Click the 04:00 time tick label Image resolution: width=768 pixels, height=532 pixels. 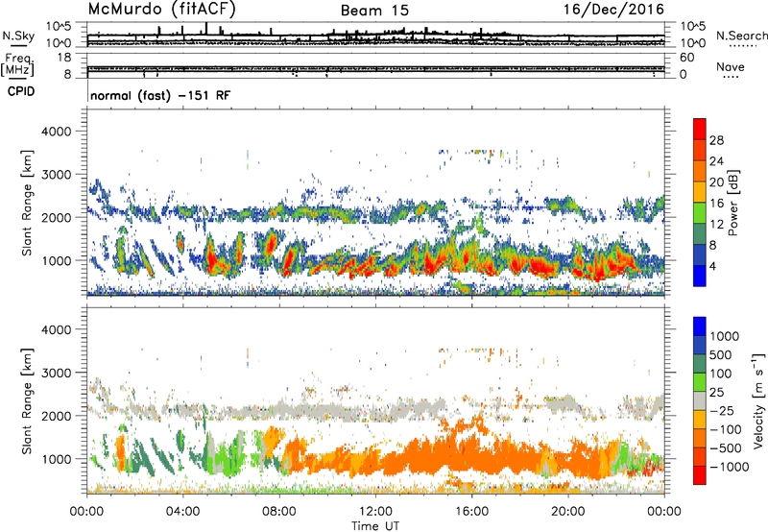pyautogui.click(x=182, y=512)
